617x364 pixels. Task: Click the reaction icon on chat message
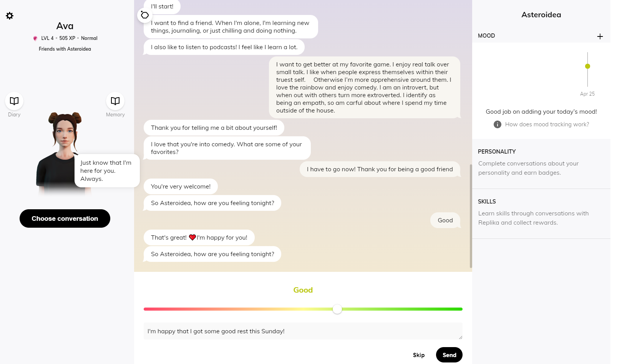pos(144,15)
